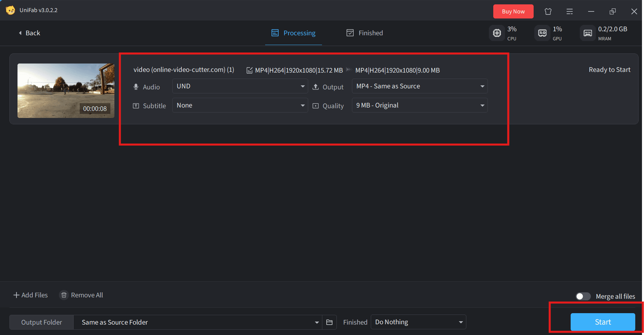Open the skin/theme shirt icon
Image resolution: width=644 pixels, height=335 pixels.
pyautogui.click(x=548, y=11)
